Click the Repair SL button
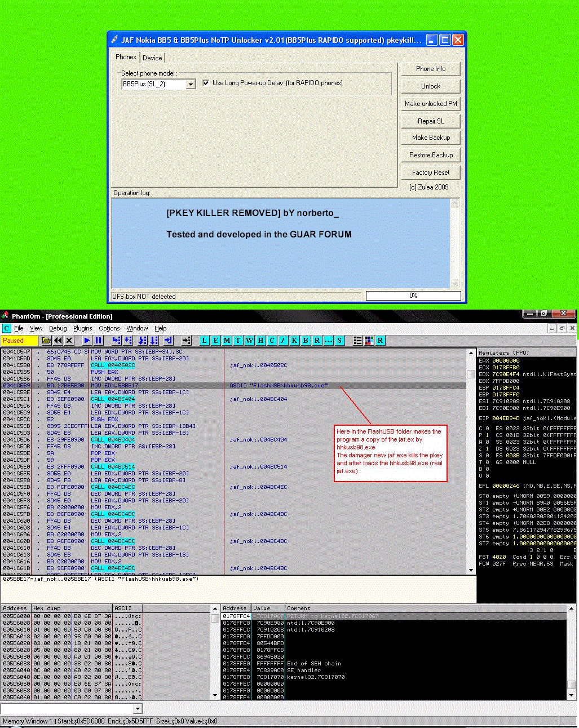Image resolution: width=579 pixels, height=728 pixels. pos(431,121)
